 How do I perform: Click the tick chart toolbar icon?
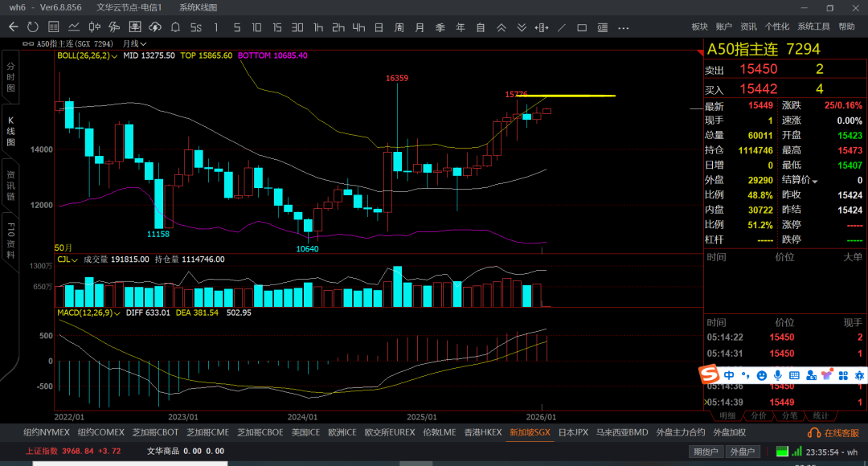pyautogui.click(x=115, y=27)
